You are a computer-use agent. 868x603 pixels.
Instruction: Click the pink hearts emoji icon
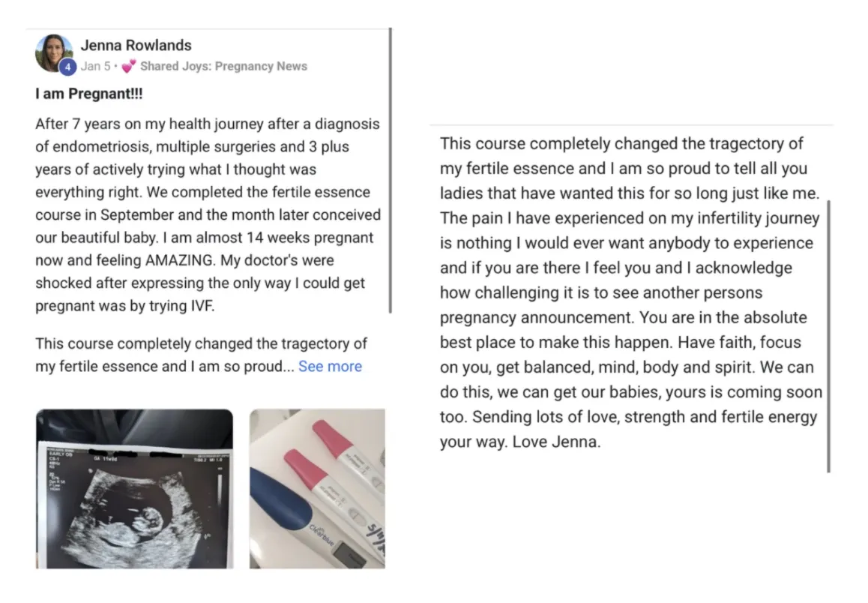tap(128, 67)
